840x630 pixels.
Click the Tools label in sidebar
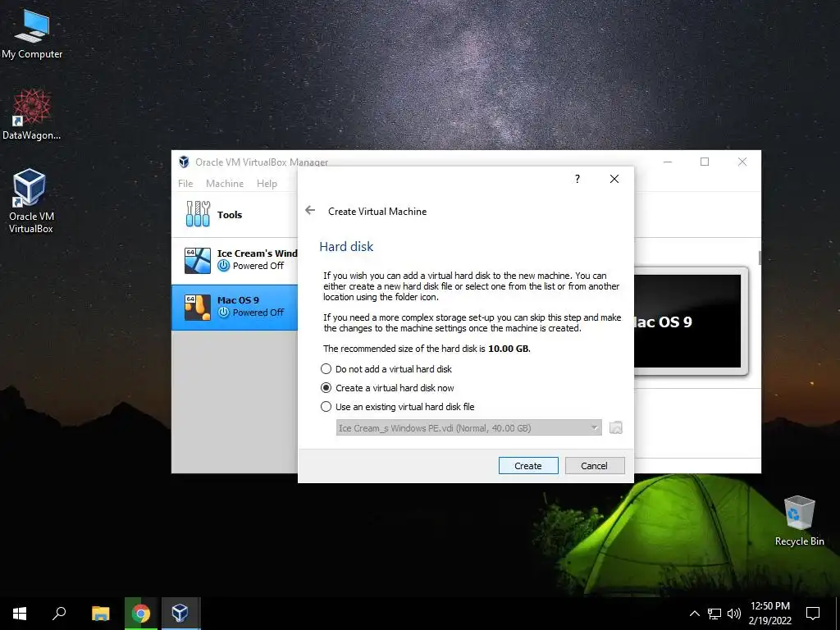pyautogui.click(x=230, y=214)
